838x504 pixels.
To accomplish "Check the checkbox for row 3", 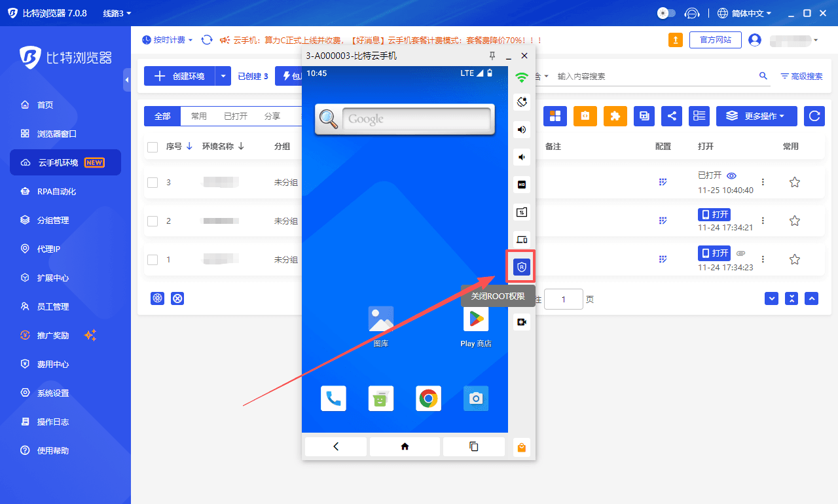I will click(153, 183).
